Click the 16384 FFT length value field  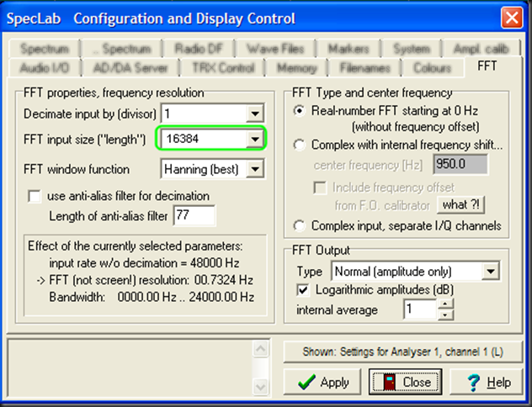click(x=205, y=139)
